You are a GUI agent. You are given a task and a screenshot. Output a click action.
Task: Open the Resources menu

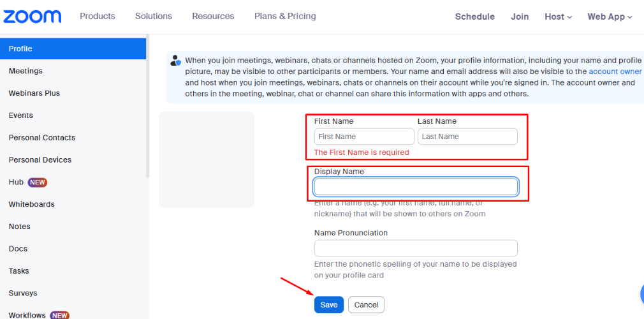click(x=213, y=16)
